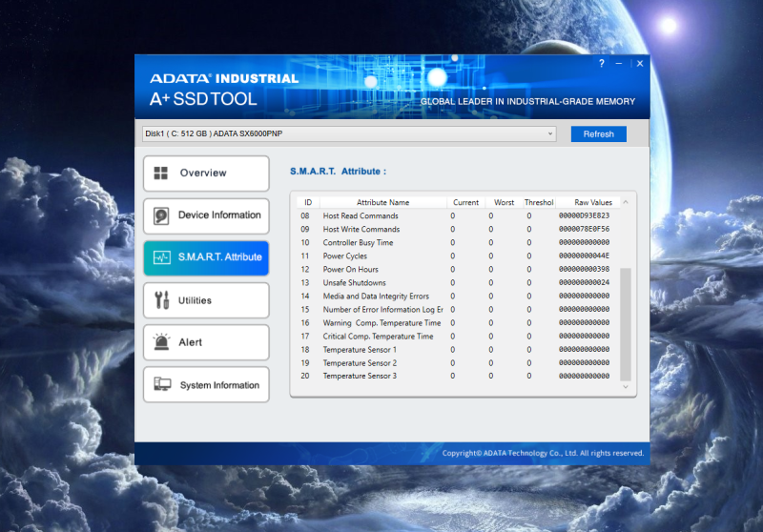
Task: Select the Controller Busy Time row
Action: (x=458, y=243)
